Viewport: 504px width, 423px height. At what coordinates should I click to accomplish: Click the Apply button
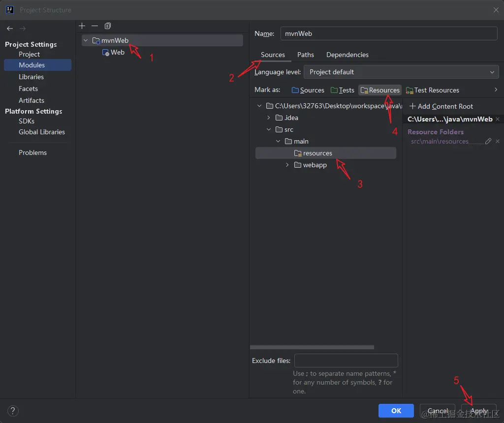479,411
